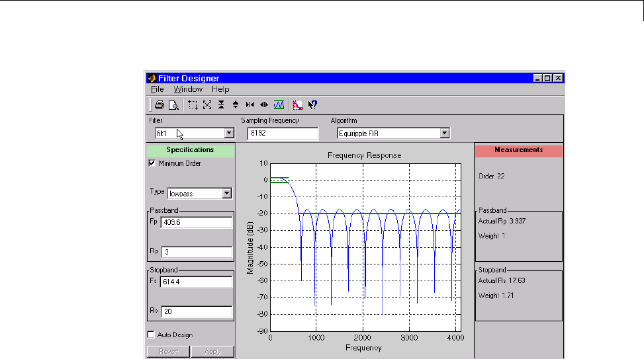The height and width of the screenshot is (359, 644).
Task: Open the Filter dropdown showing filt1
Action: tap(229, 134)
